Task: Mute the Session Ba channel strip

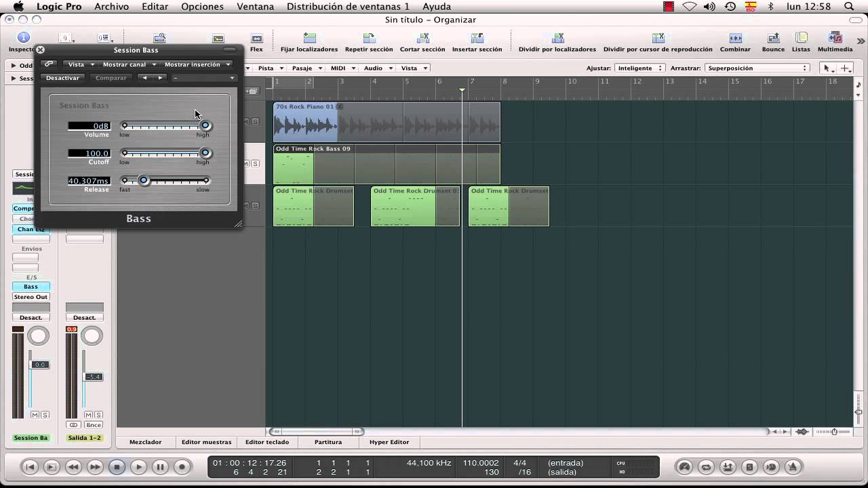Action: tap(35, 415)
